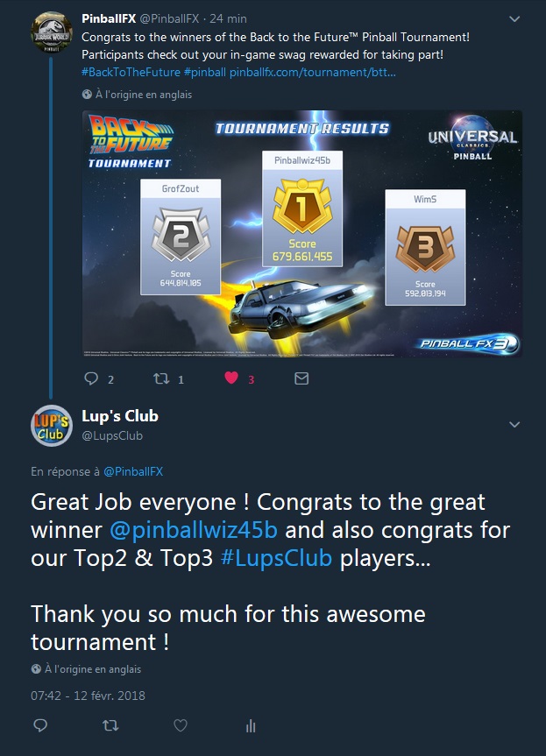Unlike the PinballFX tweet red heart

click(x=231, y=378)
